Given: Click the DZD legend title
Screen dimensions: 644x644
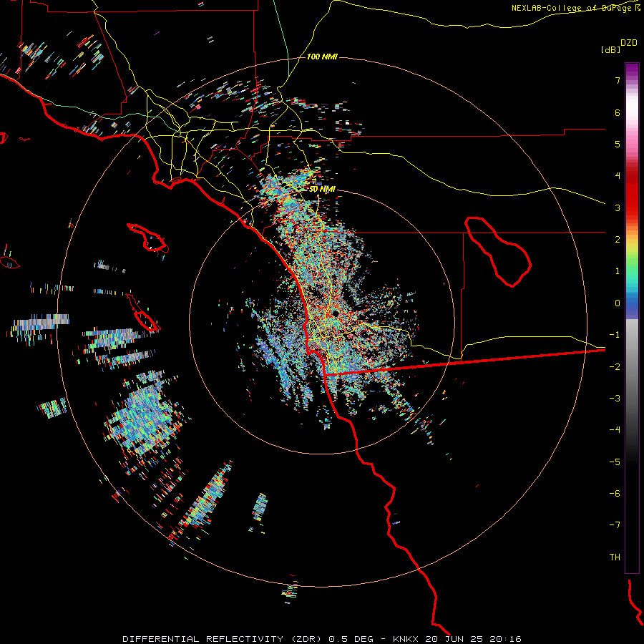Looking at the screenshot, I should click(629, 43).
